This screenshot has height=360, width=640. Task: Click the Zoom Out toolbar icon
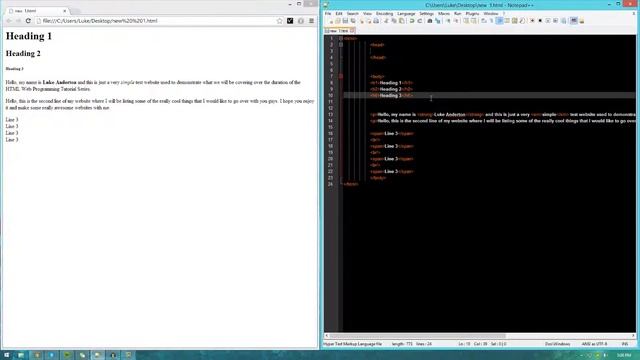pos(456,20)
